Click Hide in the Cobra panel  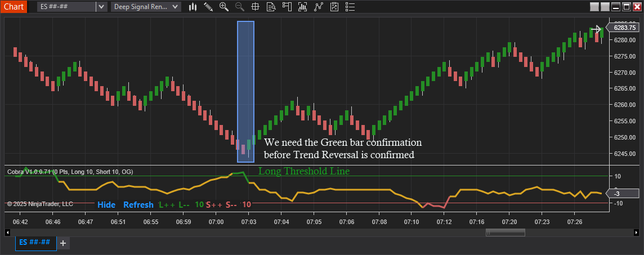coord(106,205)
